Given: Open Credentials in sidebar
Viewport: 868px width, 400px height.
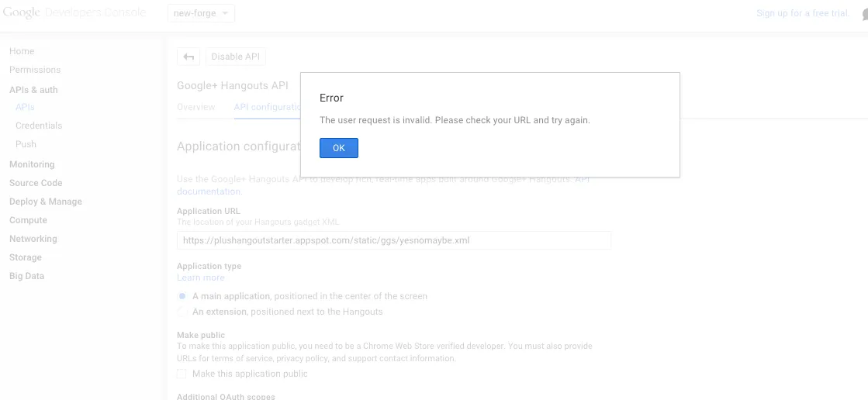Looking at the screenshot, I should (39, 126).
